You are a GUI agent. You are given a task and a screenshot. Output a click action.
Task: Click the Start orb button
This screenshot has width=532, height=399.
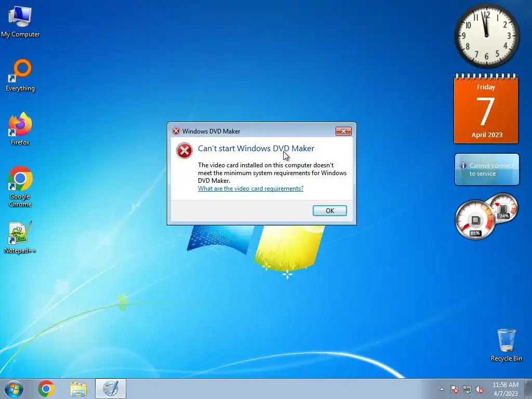click(x=14, y=389)
